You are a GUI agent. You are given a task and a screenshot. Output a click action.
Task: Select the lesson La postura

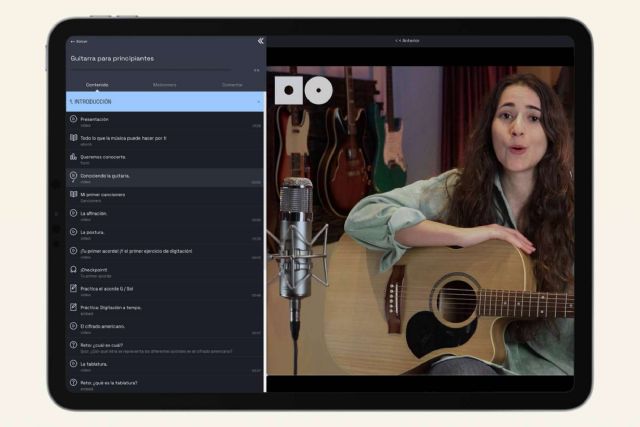click(x=91, y=232)
